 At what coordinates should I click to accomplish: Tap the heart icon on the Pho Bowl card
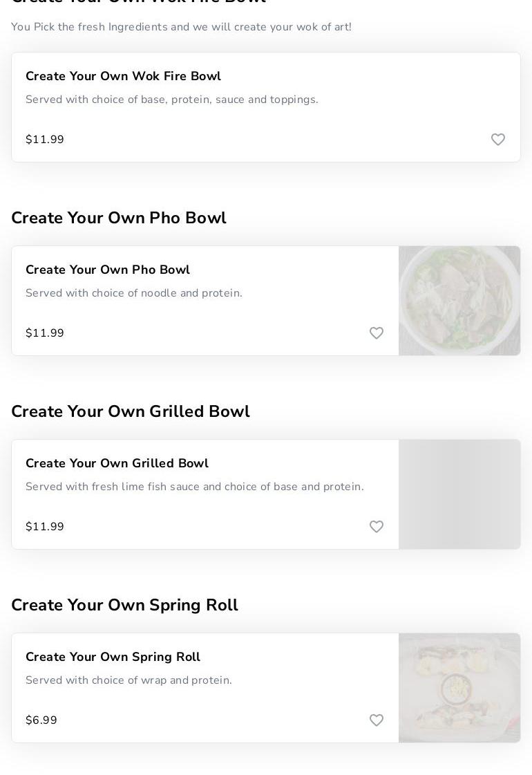click(377, 333)
